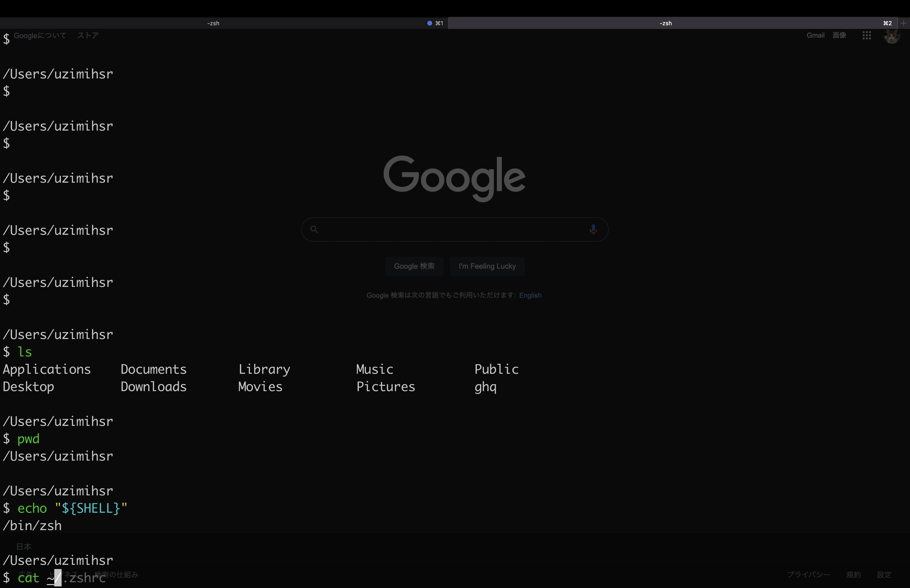Open the Google account profile avatar
Image resolution: width=910 pixels, height=588 pixels.
click(892, 36)
